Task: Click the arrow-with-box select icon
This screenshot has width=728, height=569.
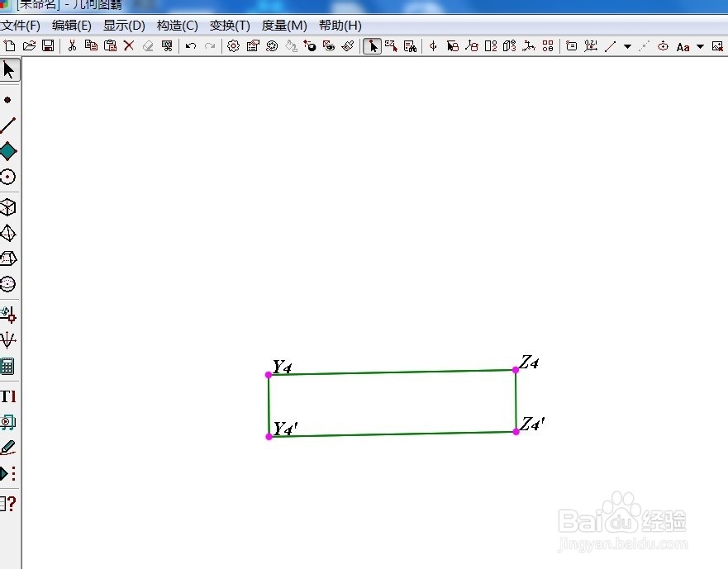Action: point(453,46)
